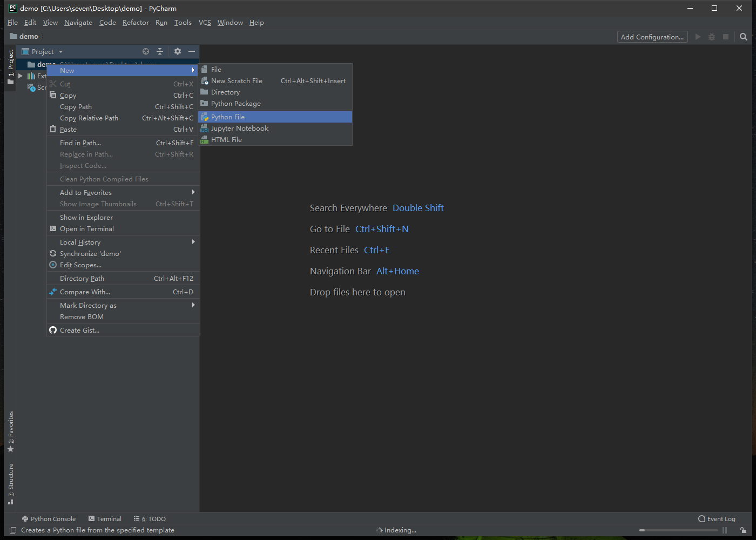
Task: Choose Find in Path menu entry
Action: (x=124, y=143)
